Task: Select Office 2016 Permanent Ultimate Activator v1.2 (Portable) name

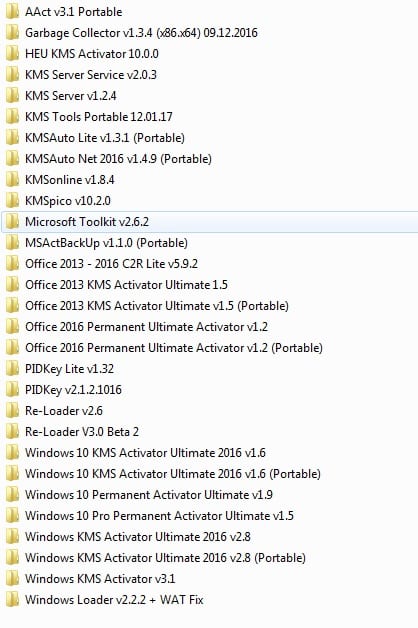Action: [174, 347]
